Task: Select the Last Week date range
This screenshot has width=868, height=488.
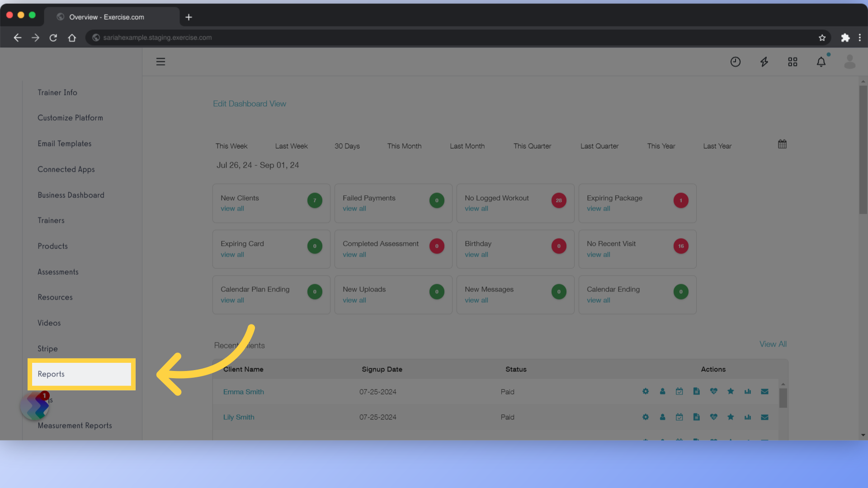Action: 292,146
